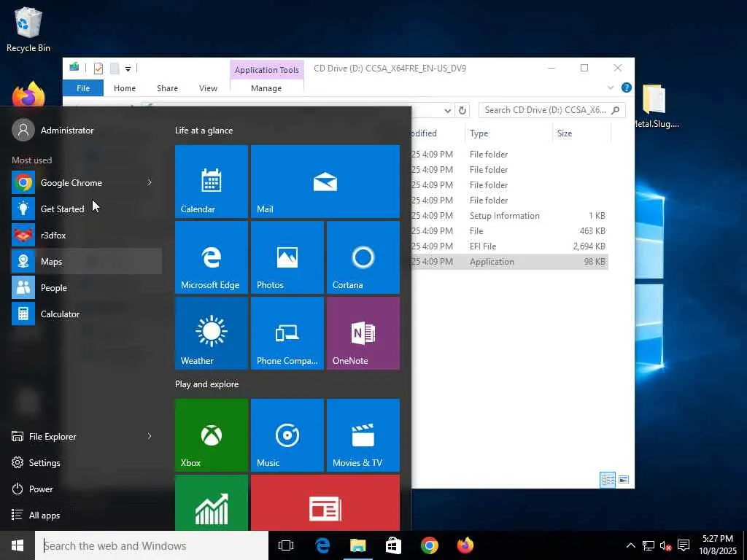The width and height of the screenshot is (747, 560).
Task: Open the Manage ribbon tab
Action: point(266,88)
